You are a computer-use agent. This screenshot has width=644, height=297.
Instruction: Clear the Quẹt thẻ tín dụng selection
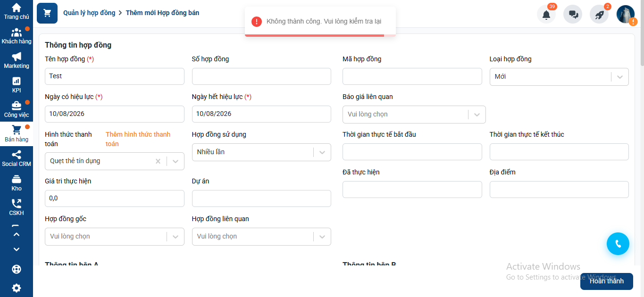[158, 161]
